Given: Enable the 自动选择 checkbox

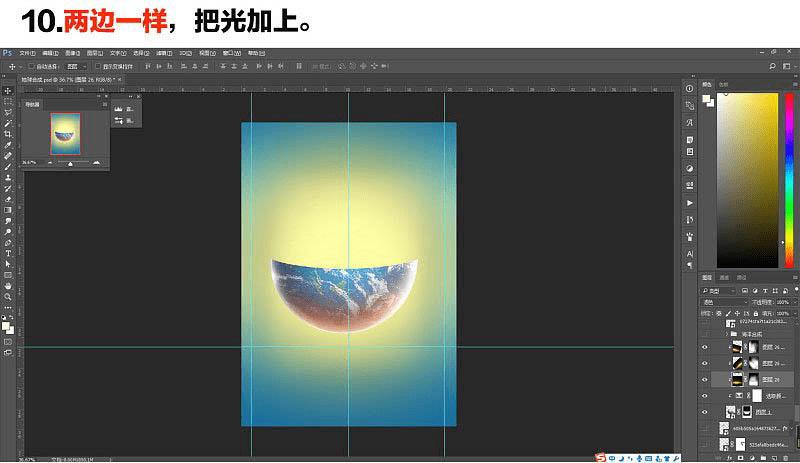Looking at the screenshot, I should coord(31,66).
